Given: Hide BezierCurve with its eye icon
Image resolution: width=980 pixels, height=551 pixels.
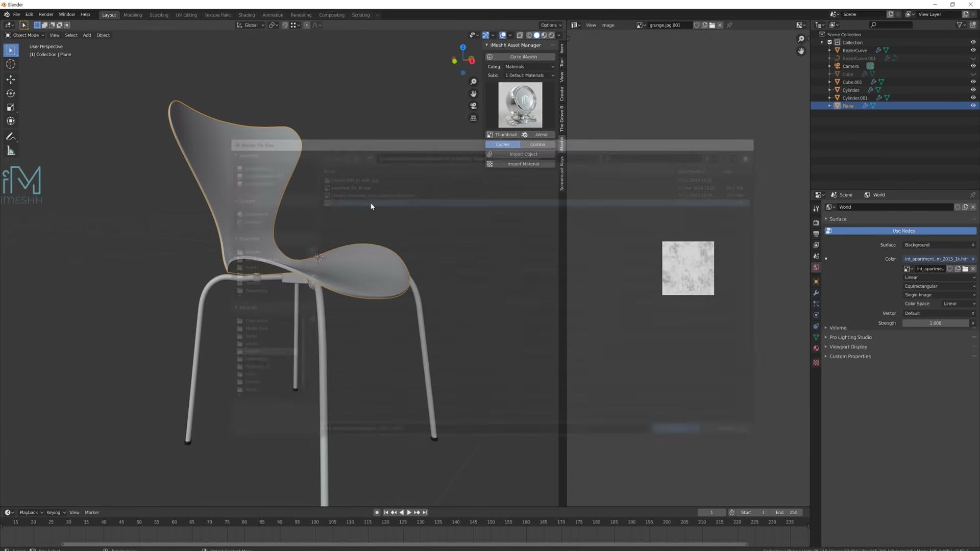Looking at the screenshot, I should (x=973, y=50).
